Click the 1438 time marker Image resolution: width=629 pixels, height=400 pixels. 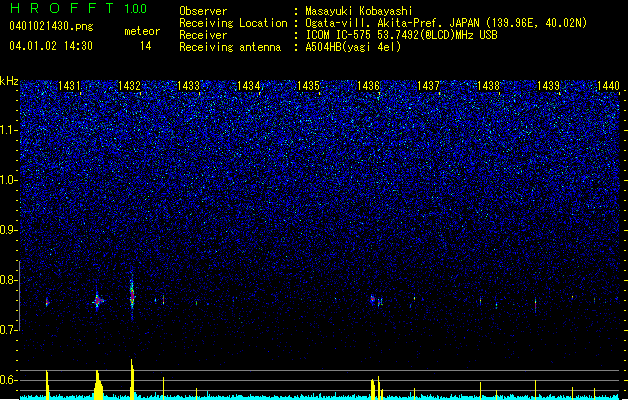click(488, 86)
